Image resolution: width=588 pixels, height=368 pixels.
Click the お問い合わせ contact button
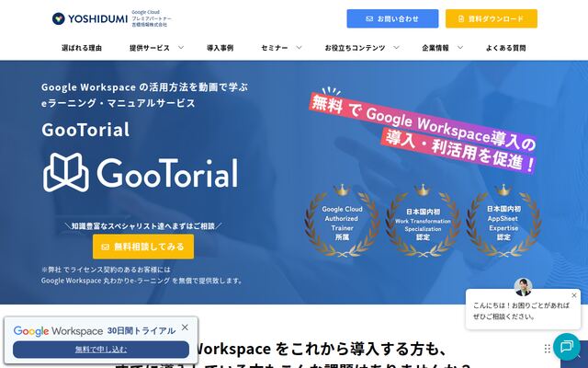point(392,18)
